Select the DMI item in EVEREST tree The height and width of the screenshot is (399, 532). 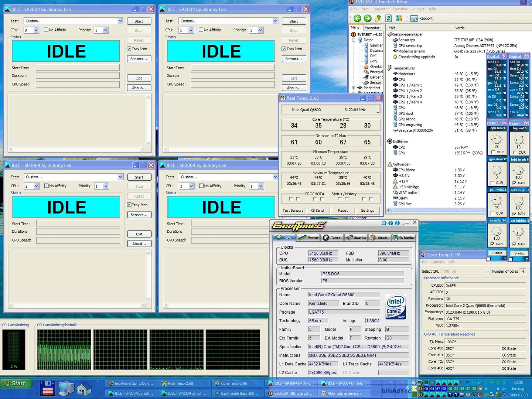tap(371, 56)
